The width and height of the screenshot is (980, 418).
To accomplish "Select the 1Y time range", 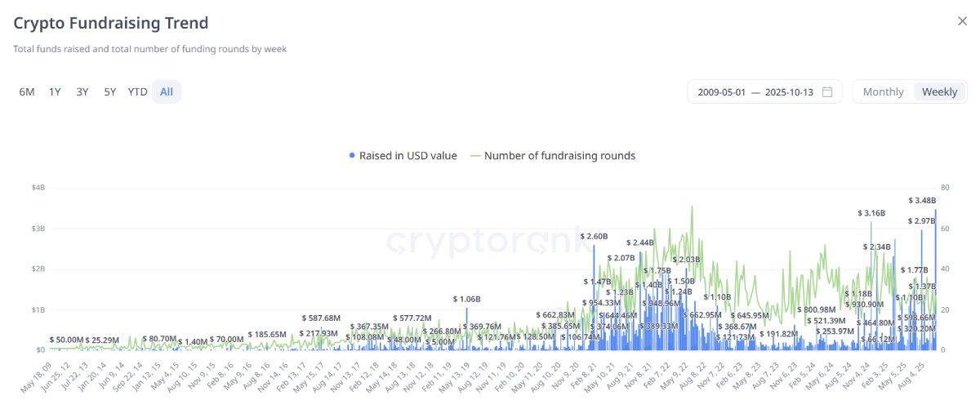I will pos(55,91).
